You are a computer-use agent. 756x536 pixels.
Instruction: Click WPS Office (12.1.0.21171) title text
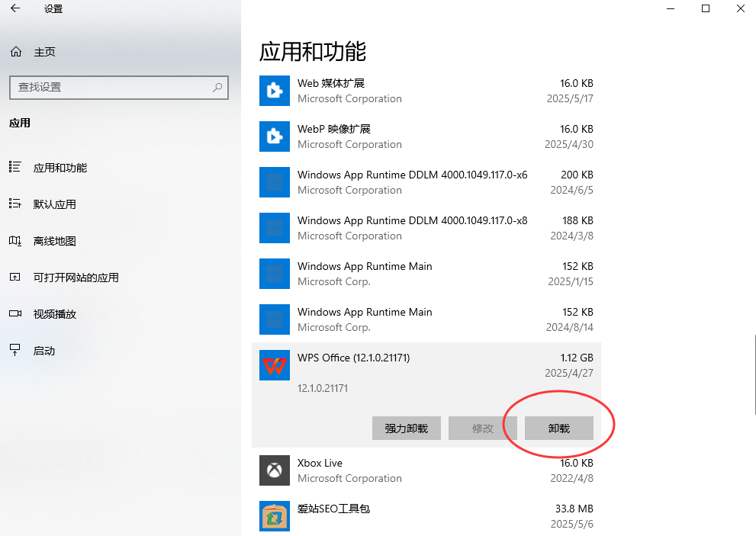pyautogui.click(x=353, y=358)
